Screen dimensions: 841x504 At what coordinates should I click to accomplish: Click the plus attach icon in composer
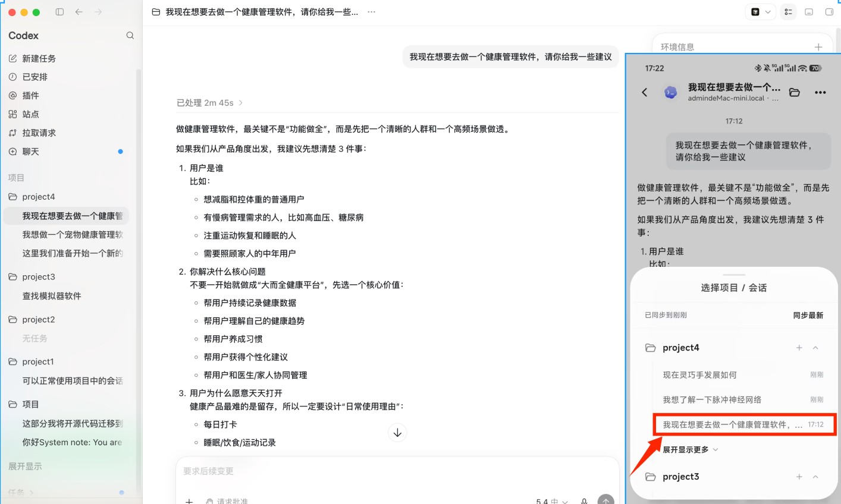tap(189, 501)
